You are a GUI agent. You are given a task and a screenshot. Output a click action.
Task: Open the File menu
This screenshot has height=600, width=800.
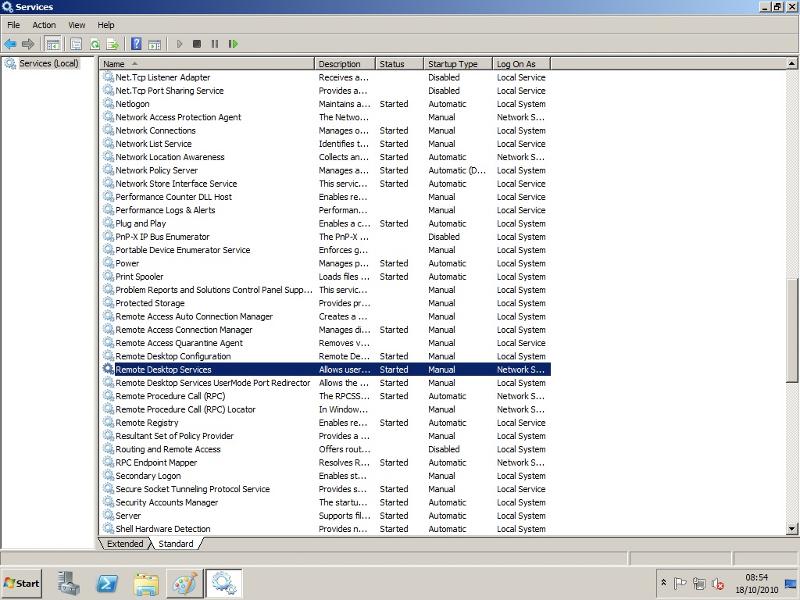(13, 25)
